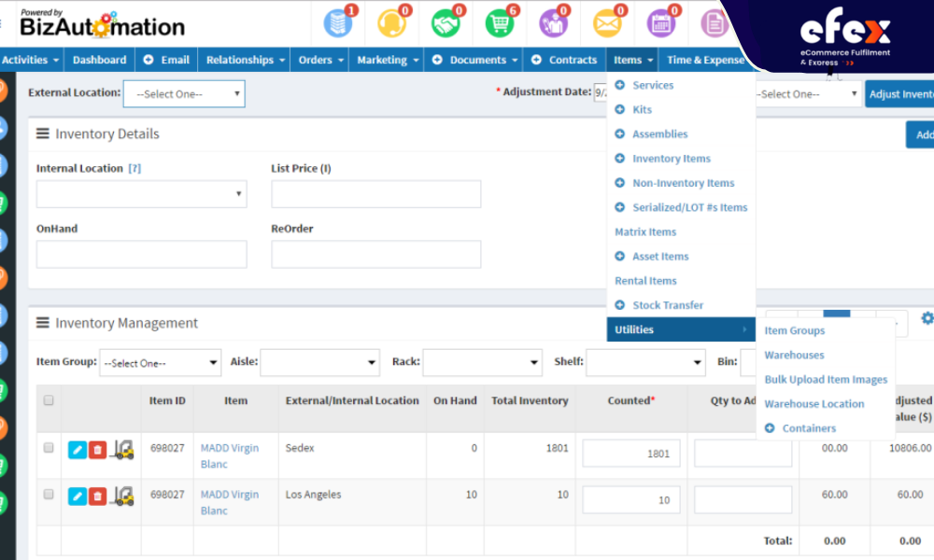Open MADD Virgin Blanc link in Los Angeles row
Image resolution: width=934 pixels, height=560 pixels.
(x=230, y=502)
